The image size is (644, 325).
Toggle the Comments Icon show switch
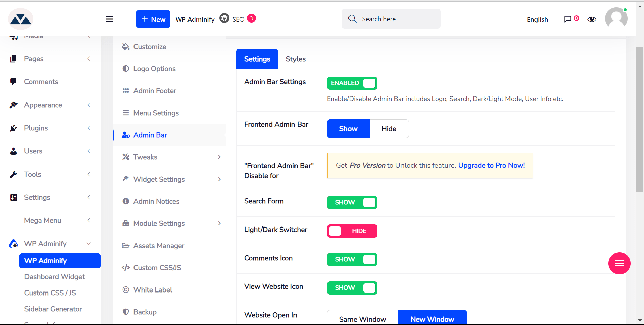point(352,259)
